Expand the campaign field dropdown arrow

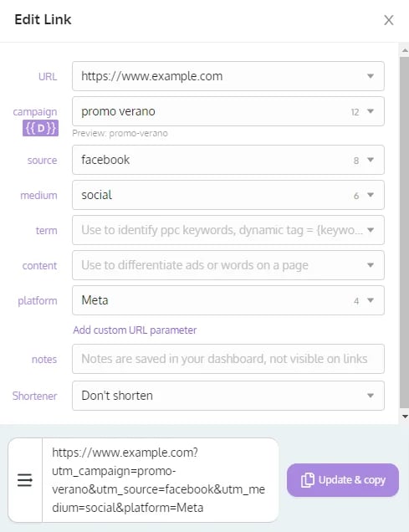tap(371, 111)
